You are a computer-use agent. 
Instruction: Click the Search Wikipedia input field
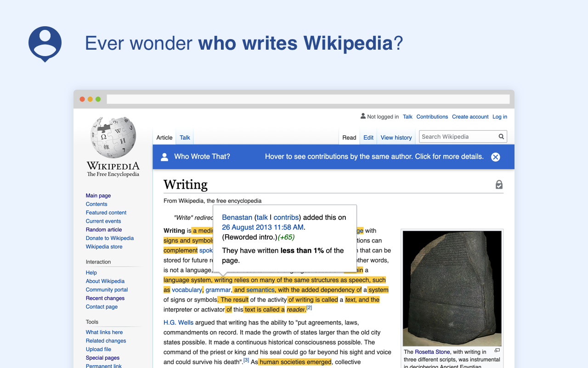[x=455, y=137]
